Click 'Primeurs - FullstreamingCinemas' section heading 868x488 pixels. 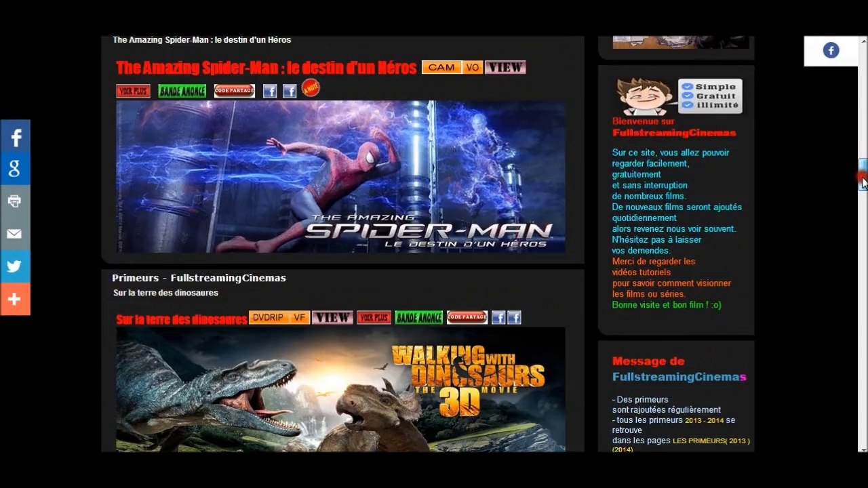pos(199,278)
